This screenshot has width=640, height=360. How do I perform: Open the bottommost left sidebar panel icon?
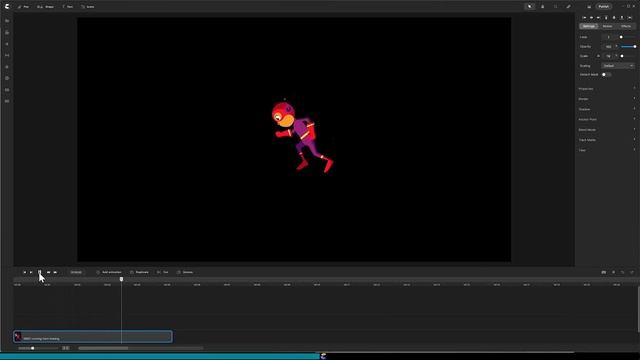(x=7, y=101)
